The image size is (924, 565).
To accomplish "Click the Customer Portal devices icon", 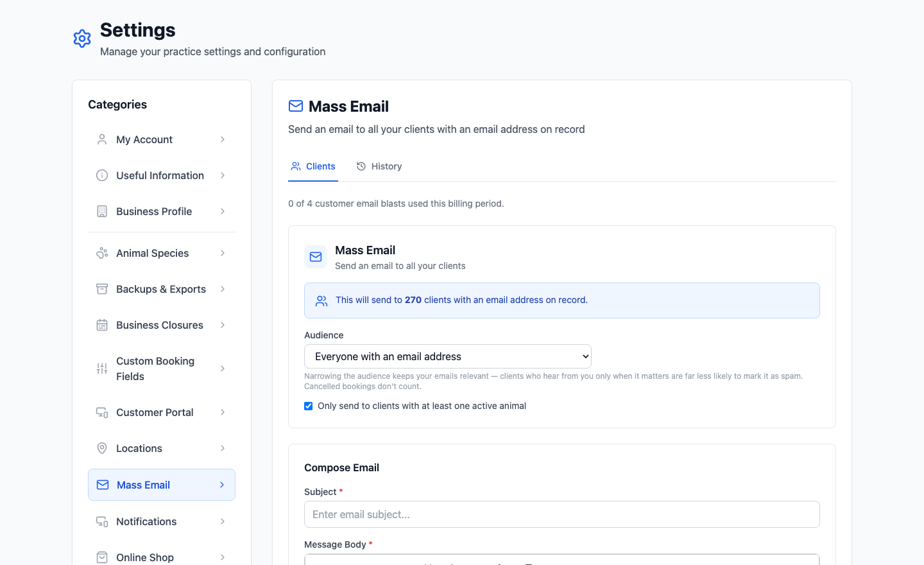I will (102, 412).
